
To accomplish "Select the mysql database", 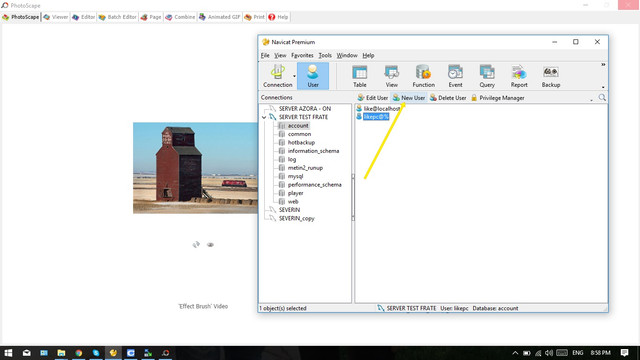I will pos(295,176).
